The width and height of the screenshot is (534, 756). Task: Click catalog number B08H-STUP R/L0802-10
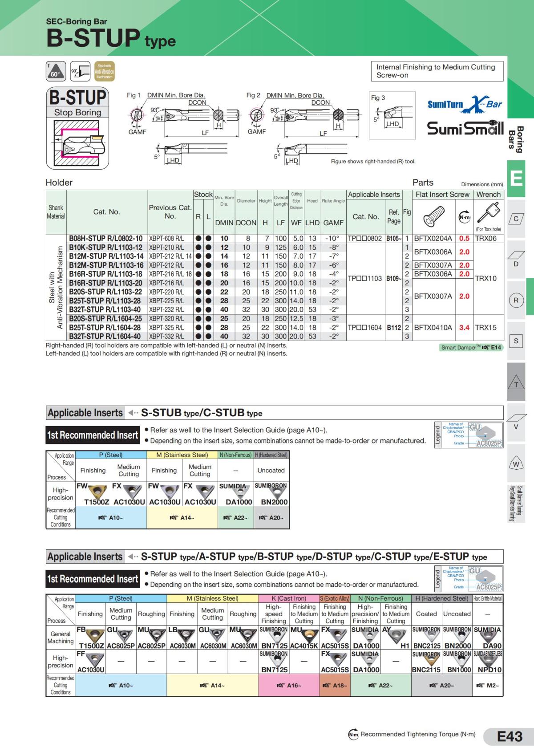(x=106, y=238)
